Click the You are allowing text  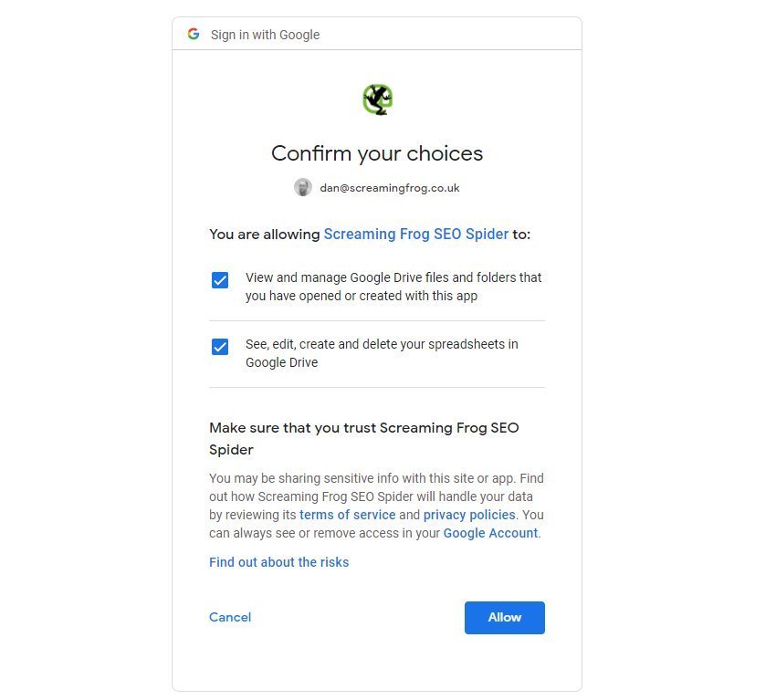pos(265,235)
